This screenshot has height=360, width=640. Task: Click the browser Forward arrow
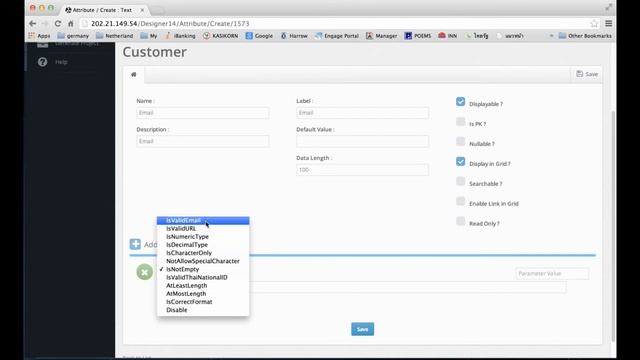tap(45, 24)
